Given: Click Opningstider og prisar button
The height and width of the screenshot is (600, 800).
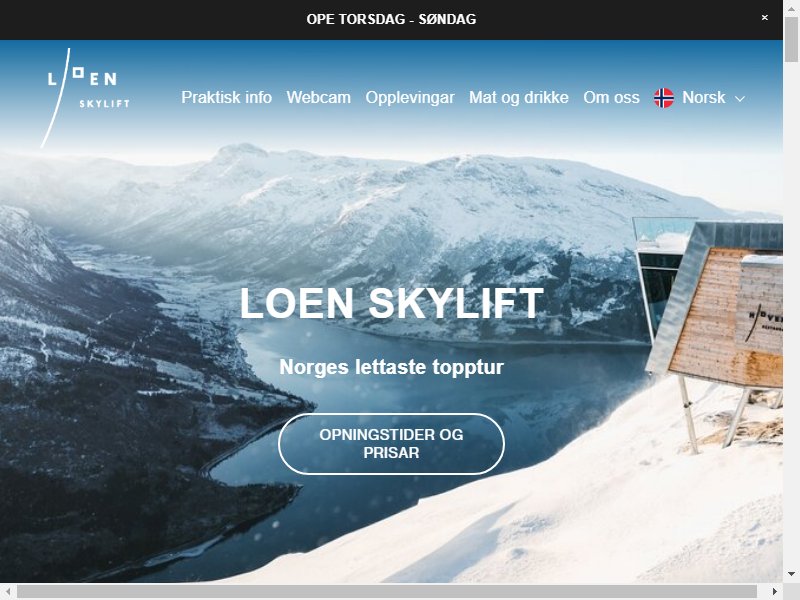Looking at the screenshot, I should click(391, 444).
